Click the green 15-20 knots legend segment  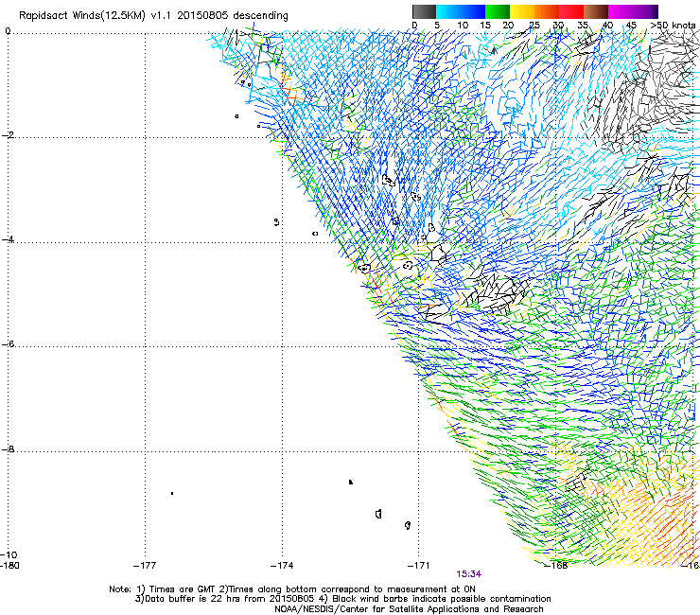point(498,11)
